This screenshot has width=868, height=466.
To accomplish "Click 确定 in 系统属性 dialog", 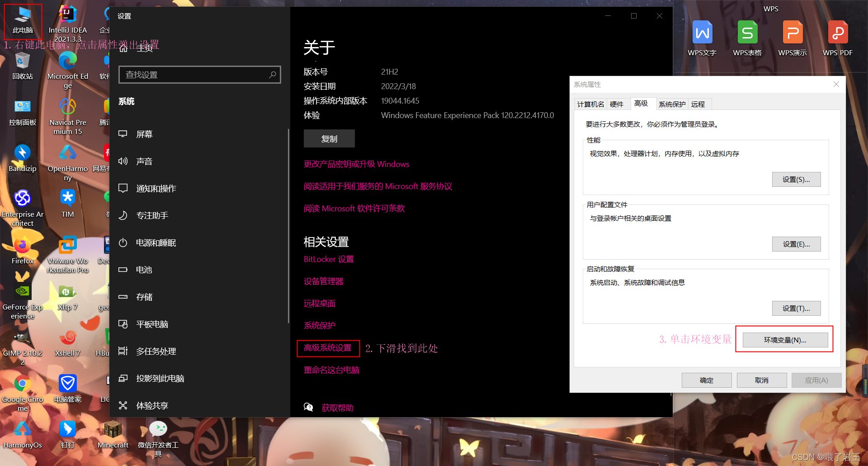I will point(707,380).
